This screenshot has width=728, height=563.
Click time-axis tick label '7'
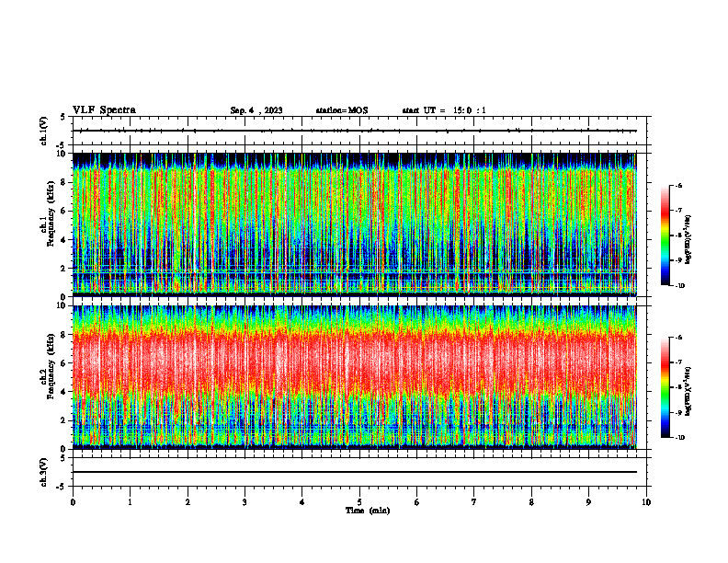474,502
